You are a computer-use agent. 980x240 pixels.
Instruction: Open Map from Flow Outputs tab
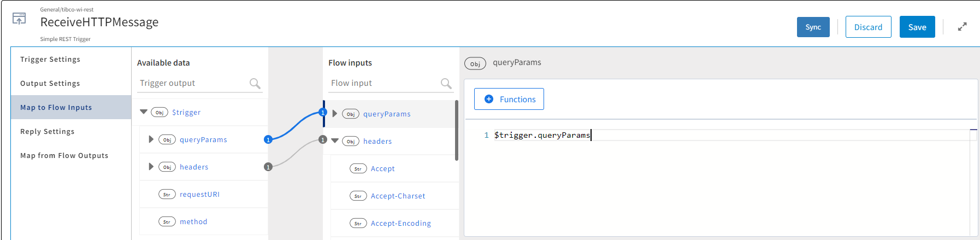point(64,155)
